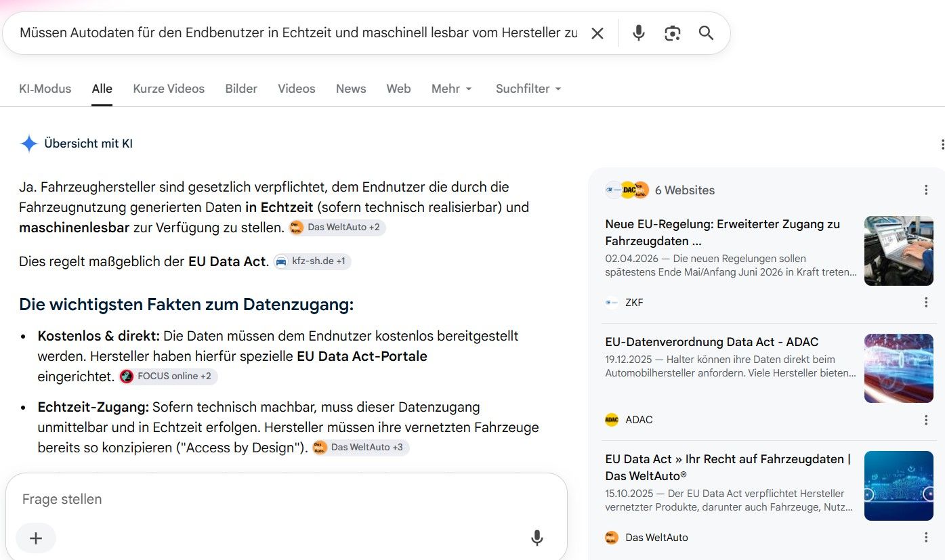Open three-dot menu for ADAC source
This screenshot has height=560, width=945.
coord(926,420)
